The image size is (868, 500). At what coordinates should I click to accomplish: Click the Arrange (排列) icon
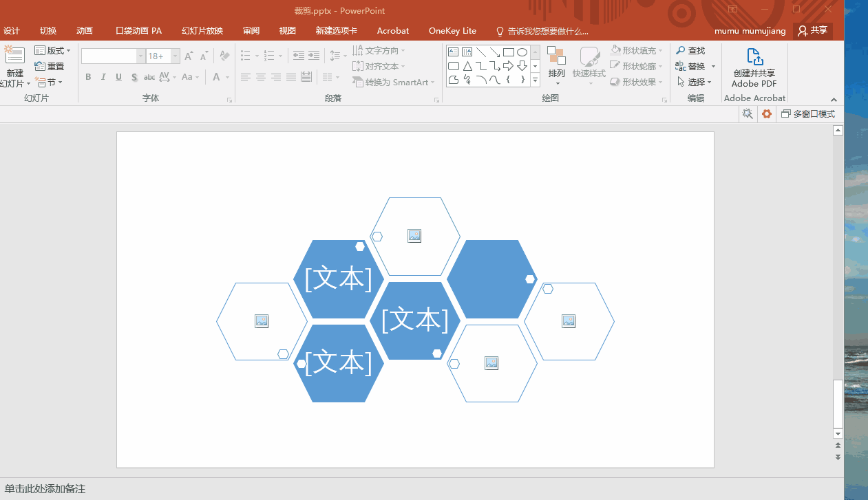[x=556, y=66]
